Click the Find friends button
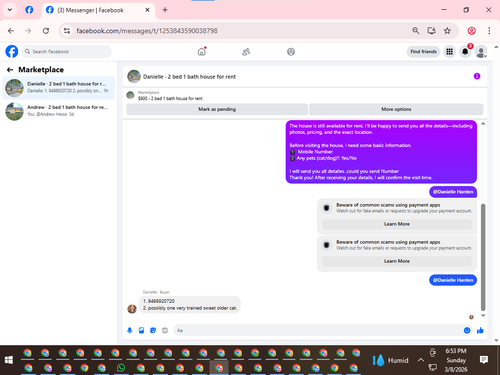The image size is (500, 375). tap(423, 52)
